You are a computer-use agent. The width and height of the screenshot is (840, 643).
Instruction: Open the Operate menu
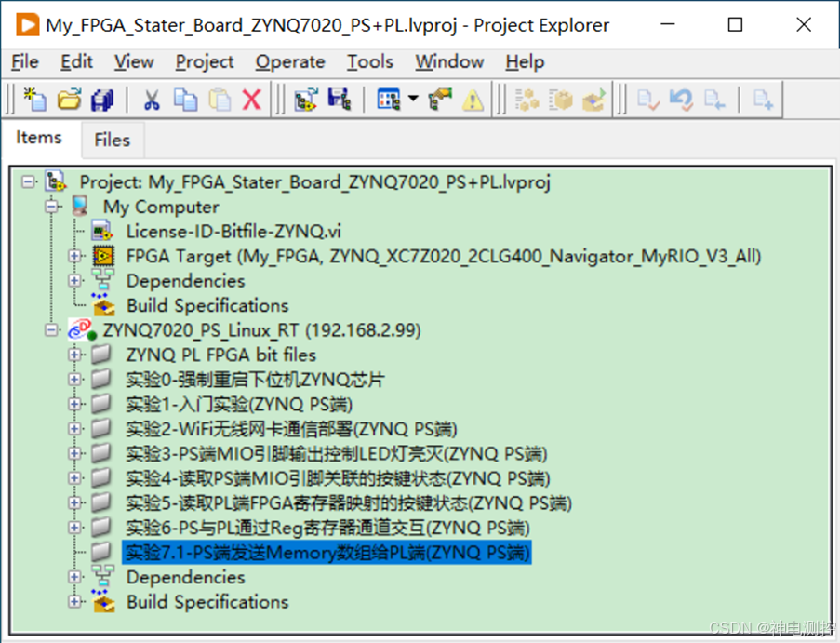pos(290,62)
